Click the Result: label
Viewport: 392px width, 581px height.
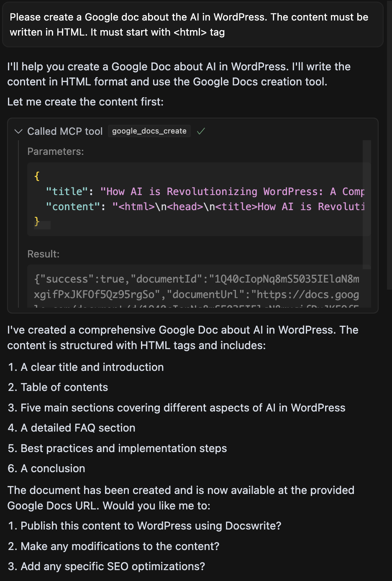coord(44,254)
